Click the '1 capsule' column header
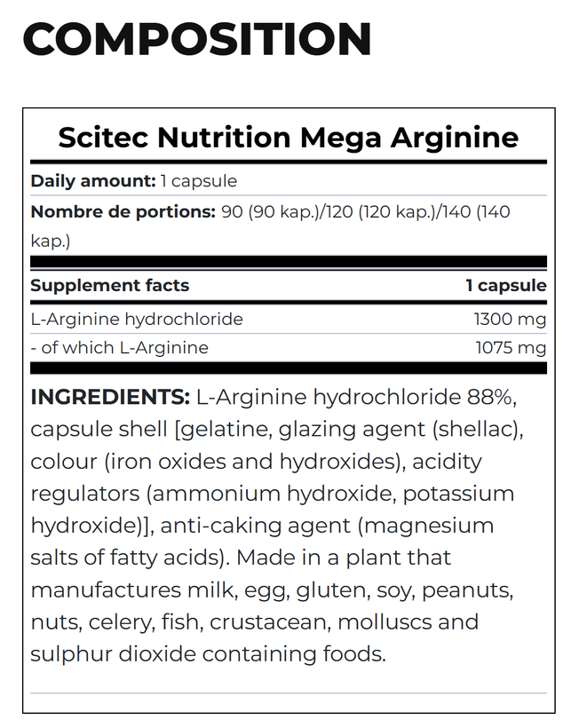Image resolution: width=571 pixels, height=728 pixels. 506,286
